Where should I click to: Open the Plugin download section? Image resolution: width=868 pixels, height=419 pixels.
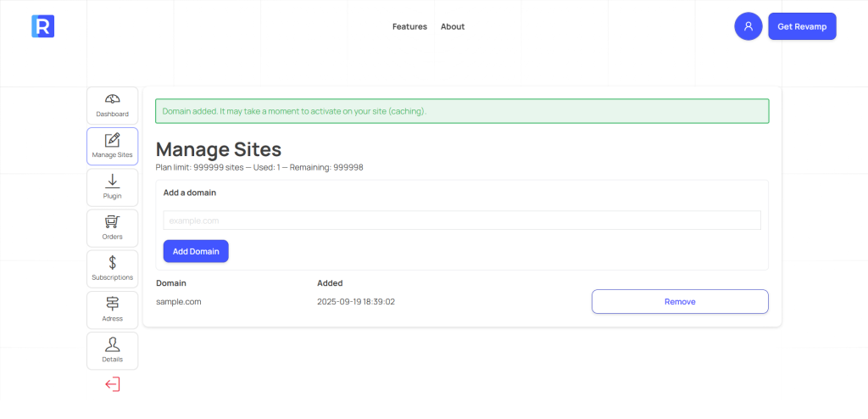tap(112, 187)
